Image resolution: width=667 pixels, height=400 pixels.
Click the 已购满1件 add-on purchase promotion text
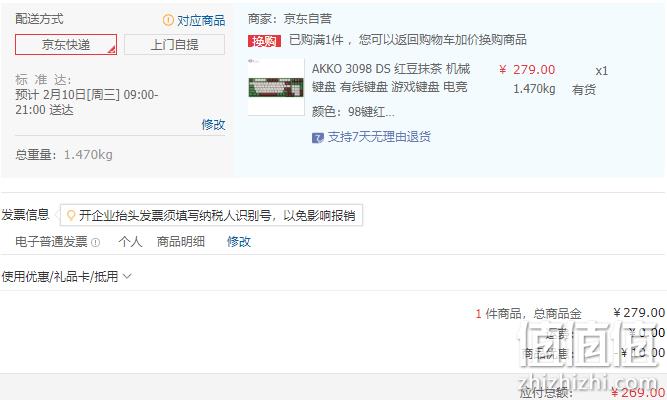coord(408,40)
